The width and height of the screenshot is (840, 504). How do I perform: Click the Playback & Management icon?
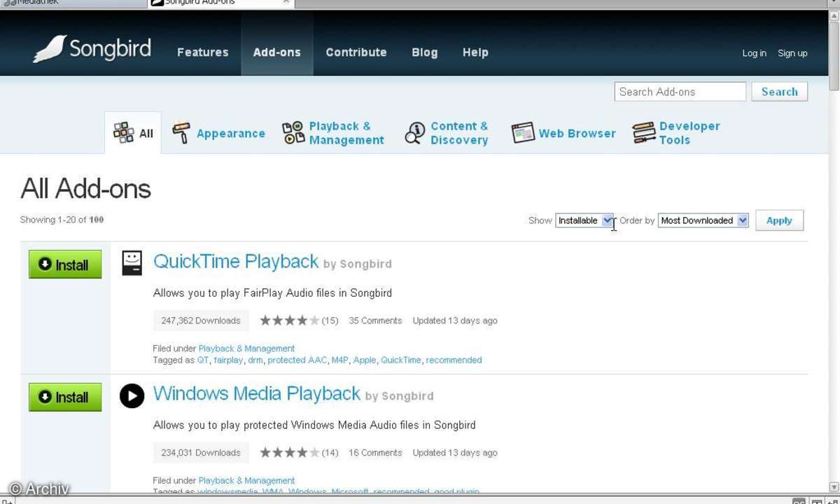point(293,133)
